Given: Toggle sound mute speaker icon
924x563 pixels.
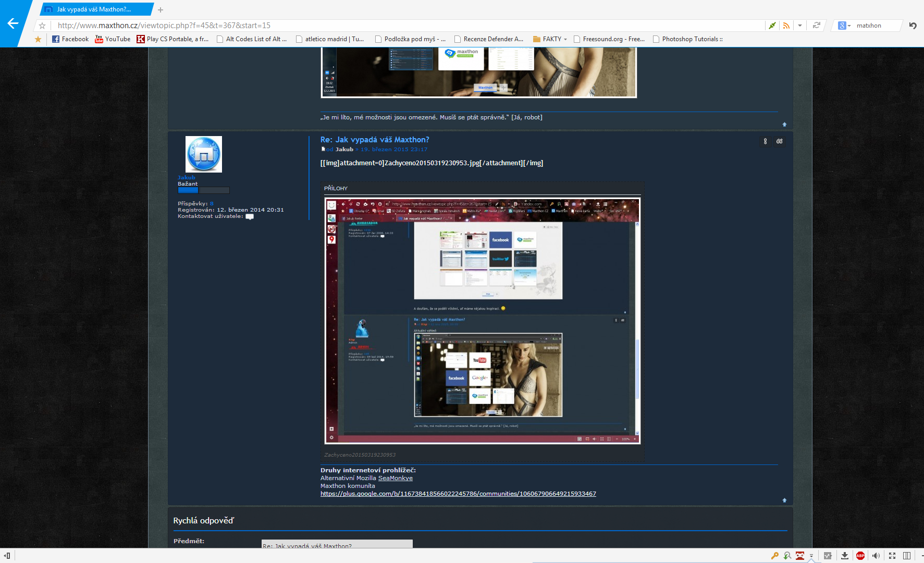Looking at the screenshot, I should click(876, 556).
